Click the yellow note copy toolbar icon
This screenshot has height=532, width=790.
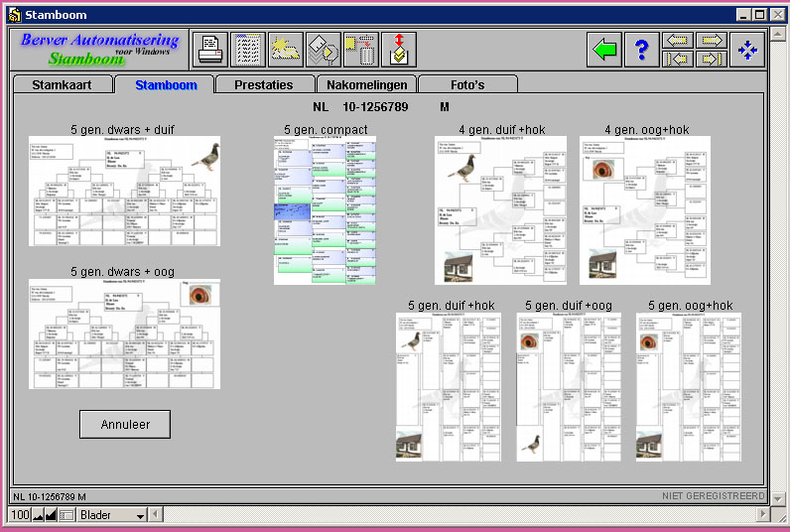360,49
